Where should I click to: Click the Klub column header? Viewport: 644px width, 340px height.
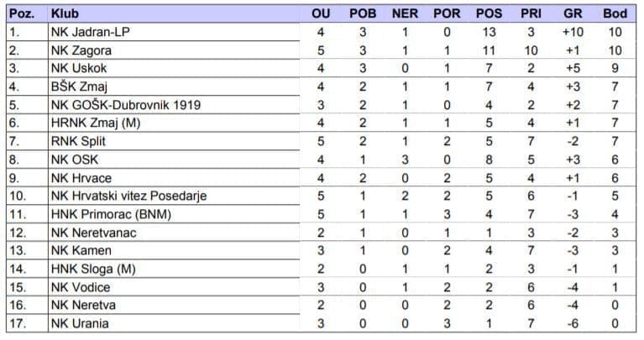pyautogui.click(x=60, y=13)
